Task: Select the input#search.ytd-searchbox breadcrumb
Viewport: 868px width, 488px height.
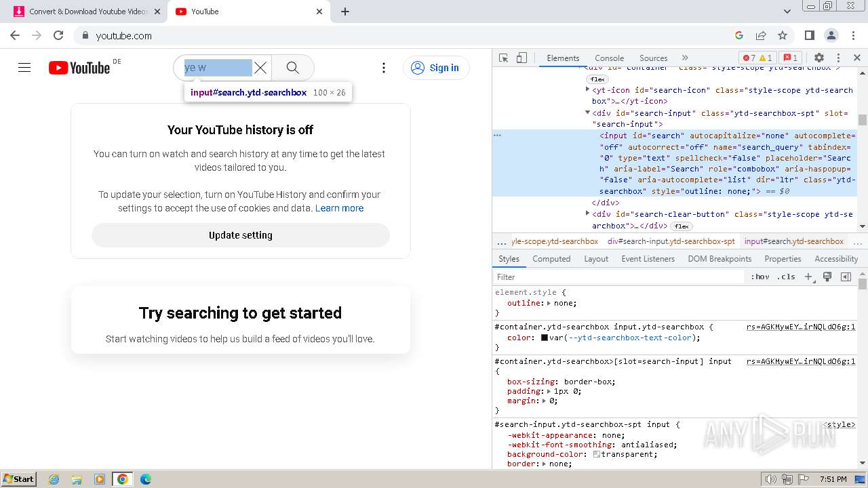Action: tap(794, 241)
